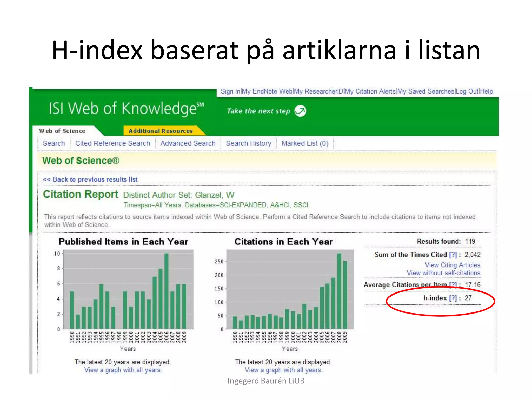Go to the Search page
This screenshot has height=399, width=532.
(54, 143)
